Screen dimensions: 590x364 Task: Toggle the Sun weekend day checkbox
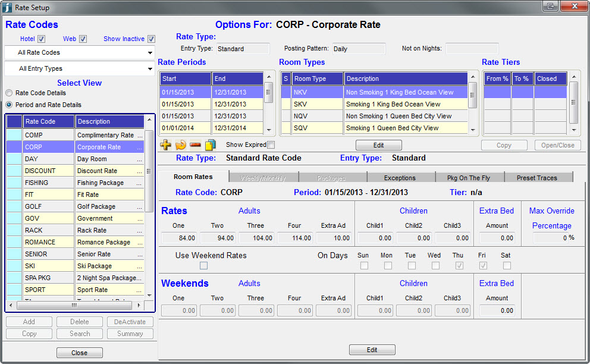tap(364, 266)
